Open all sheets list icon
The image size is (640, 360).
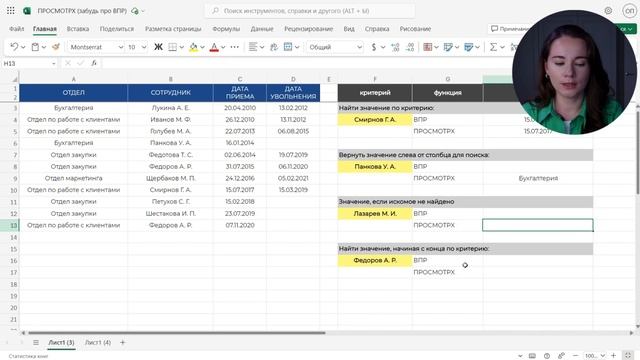36,342
